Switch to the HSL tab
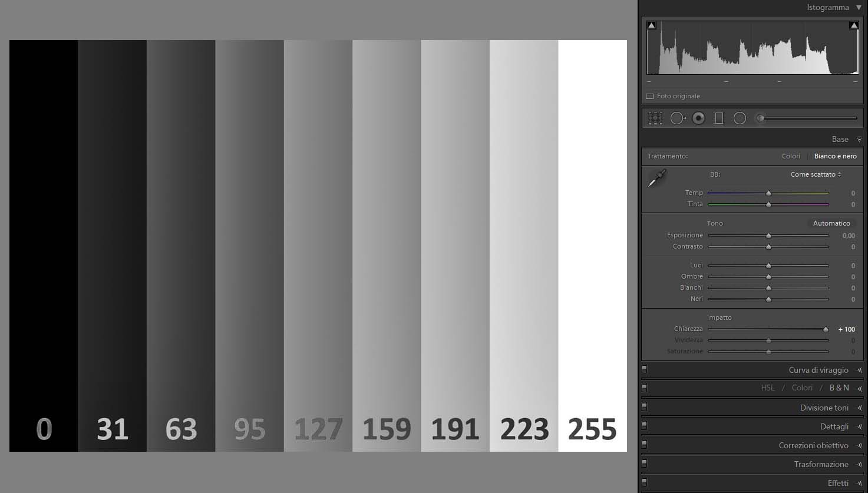This screenshot has width=868, height=493. pos(768,388)
